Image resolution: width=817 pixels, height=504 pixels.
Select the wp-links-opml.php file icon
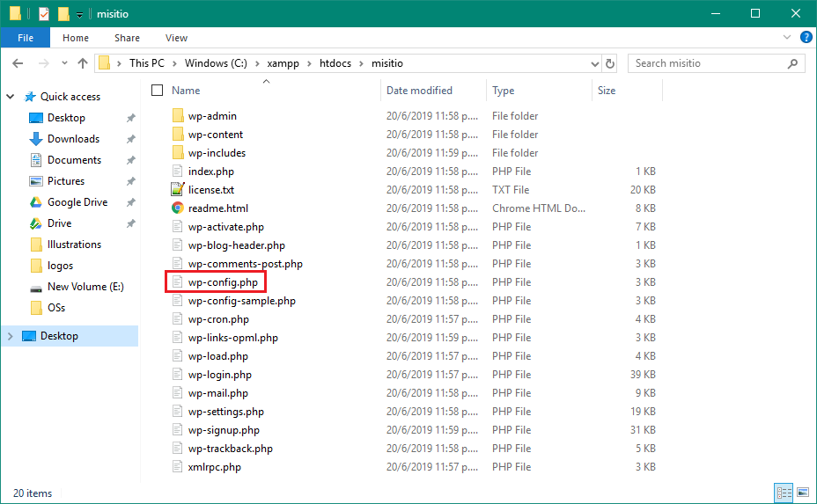tap(178, 338)
